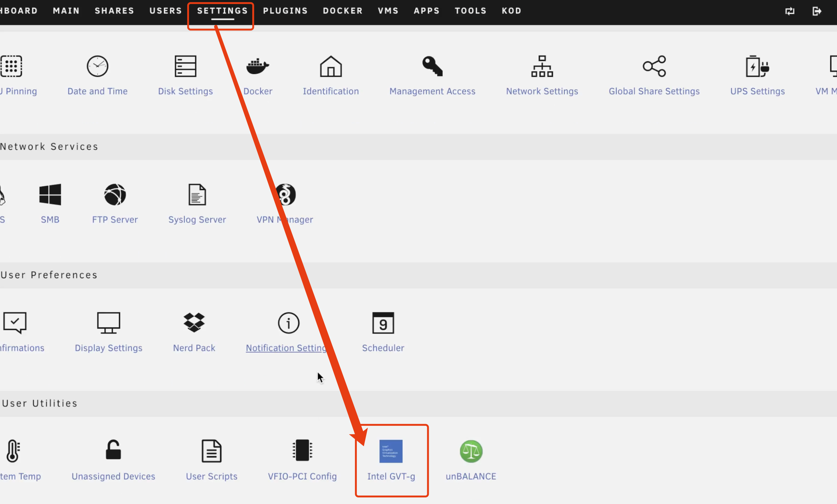This screenshot has width=837, height=504.
Task: Click the unBALANCE green scales icon
Action: 471,451
